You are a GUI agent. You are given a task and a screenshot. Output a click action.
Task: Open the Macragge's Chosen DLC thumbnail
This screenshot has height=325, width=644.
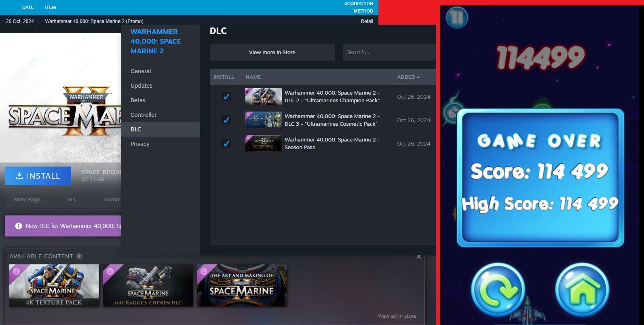148,285
